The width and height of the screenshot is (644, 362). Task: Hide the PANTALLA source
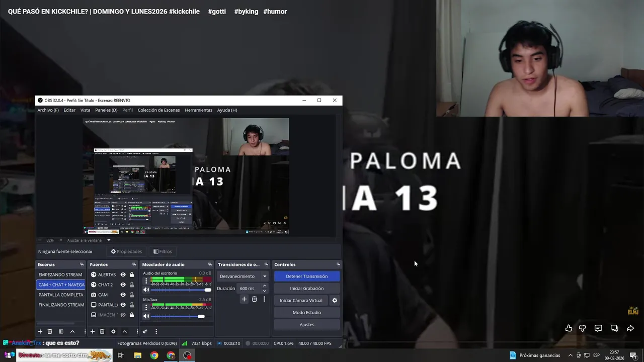point(123,305)
